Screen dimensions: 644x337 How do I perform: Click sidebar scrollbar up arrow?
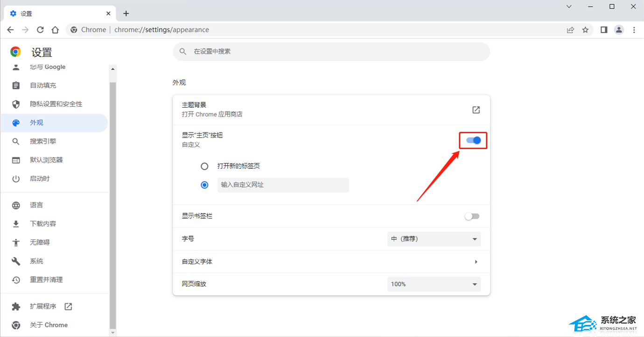[112, 69]
